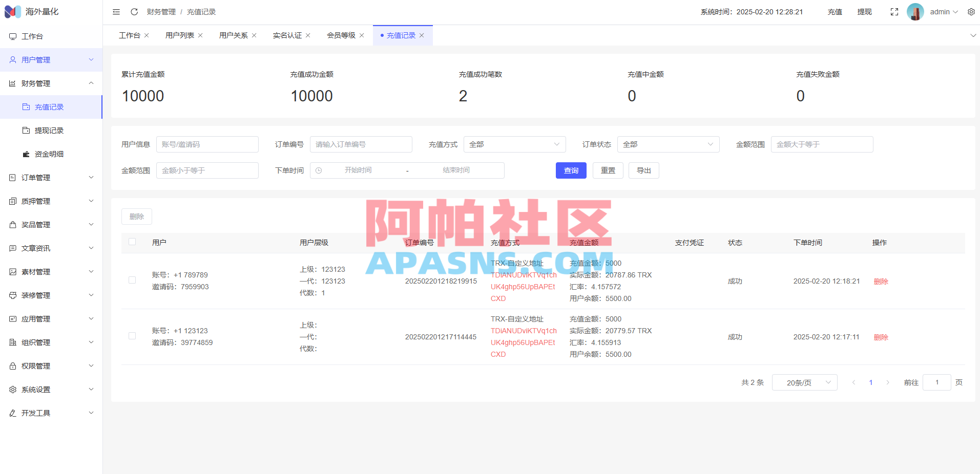Toggle the select-all checkbox in the table header

tap(132, 241)
